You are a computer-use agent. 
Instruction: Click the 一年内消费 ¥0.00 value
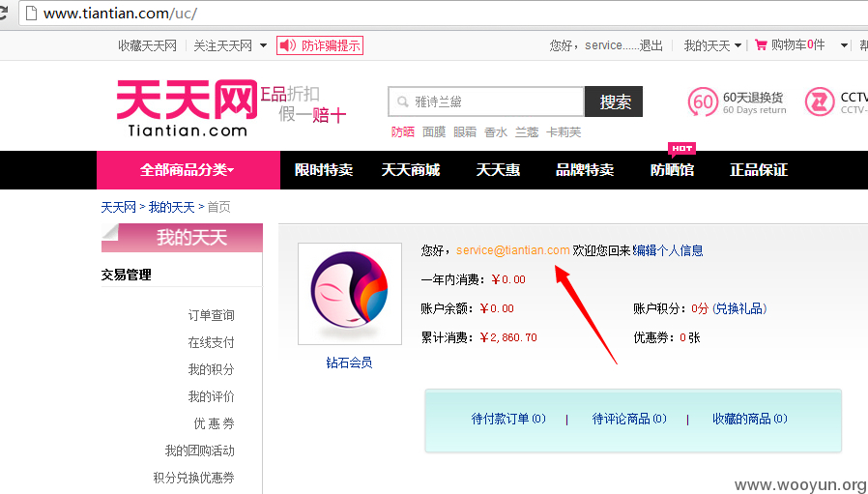tap(508, 279)
